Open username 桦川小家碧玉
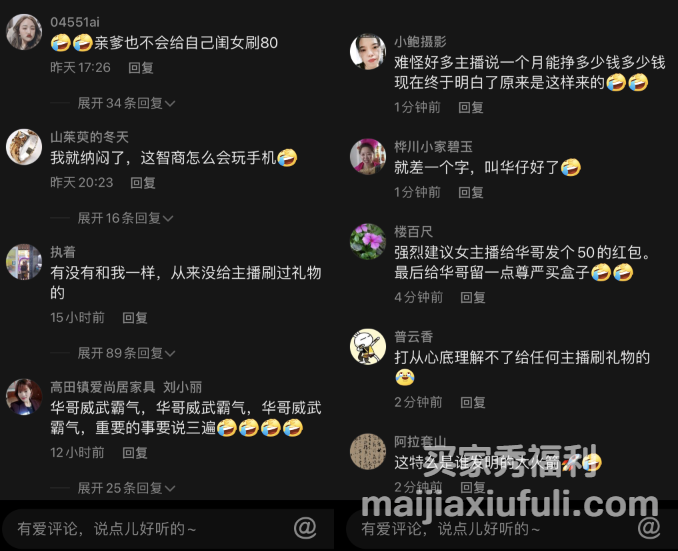This screenshot has width=678, height=551. tap(433, 147)
